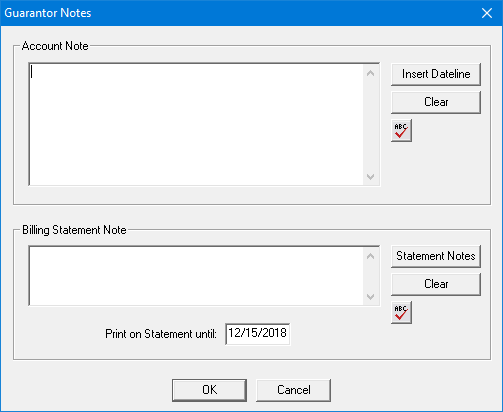
Task: Clear the Billing Statement Note text
Action: pos(436,284)
